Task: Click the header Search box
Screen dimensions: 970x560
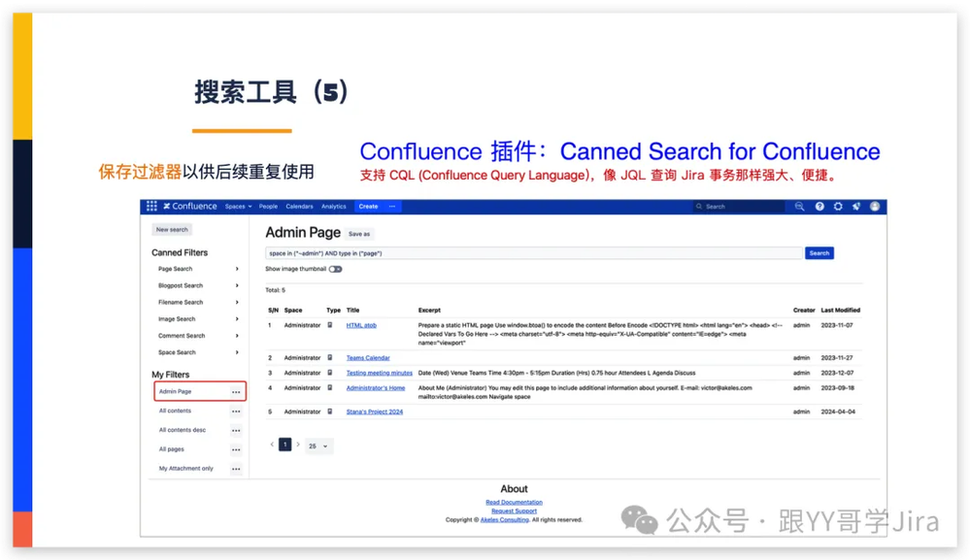Action: [x=738, y=207]
